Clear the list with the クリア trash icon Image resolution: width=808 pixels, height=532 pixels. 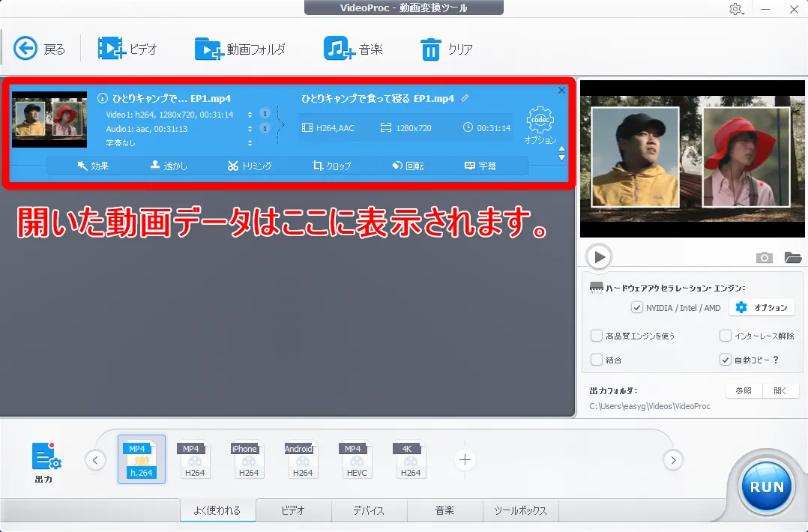(x=446, y=49)
